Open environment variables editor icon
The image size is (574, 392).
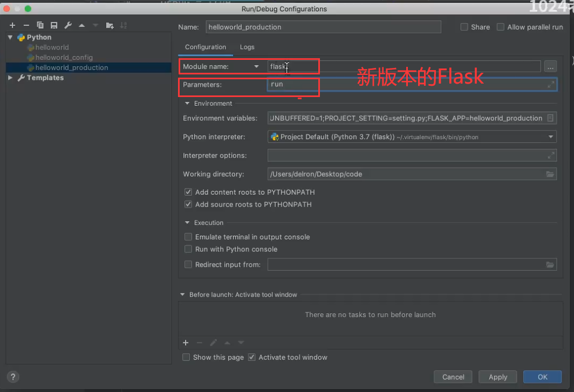(550, 118)
